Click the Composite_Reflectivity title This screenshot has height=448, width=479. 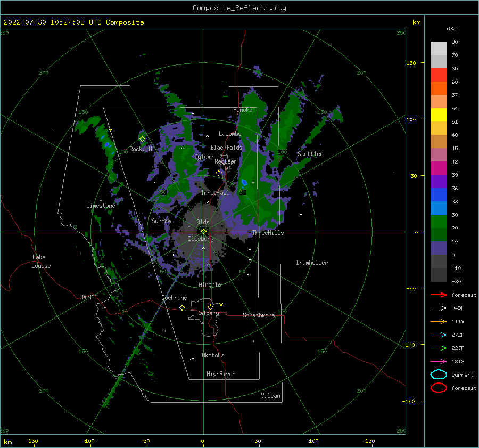[x=240, y=8]
